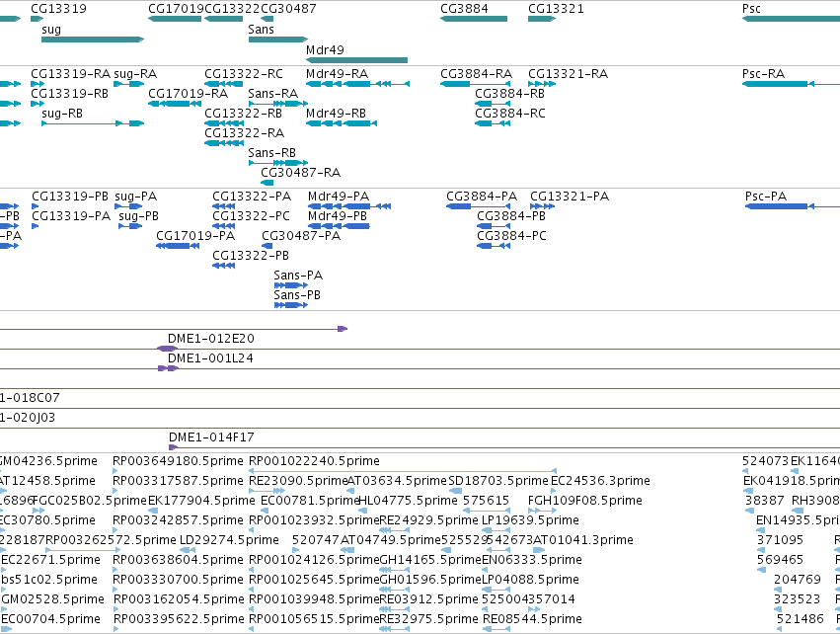Screen dimensions: 840x634
Task: Click the DME1-012E20 BAC clone label
Action: point(211,339)
